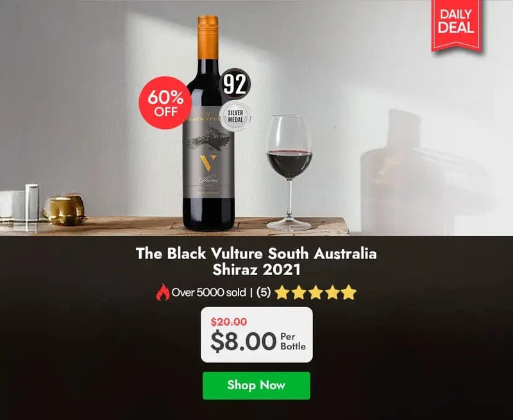Click the (5) review count
The image size is (513, 420).
click(264, 292)
